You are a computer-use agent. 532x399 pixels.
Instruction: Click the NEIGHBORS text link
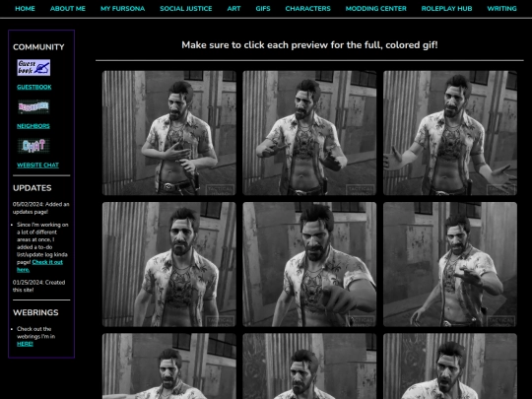pos(33,126)
